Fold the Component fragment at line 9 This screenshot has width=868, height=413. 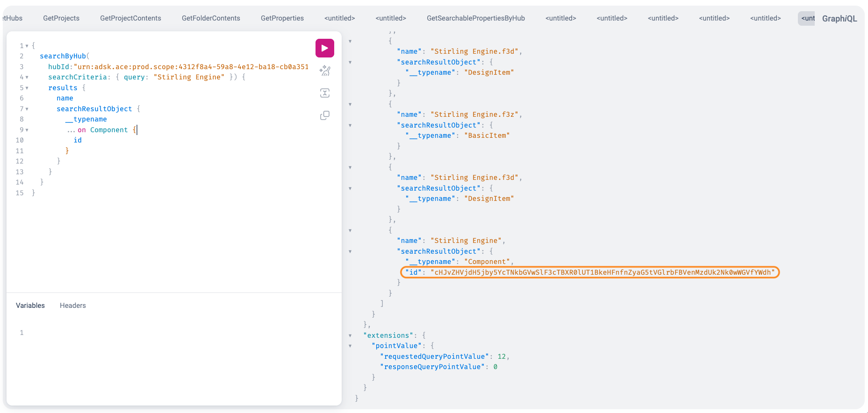point(27,130)
